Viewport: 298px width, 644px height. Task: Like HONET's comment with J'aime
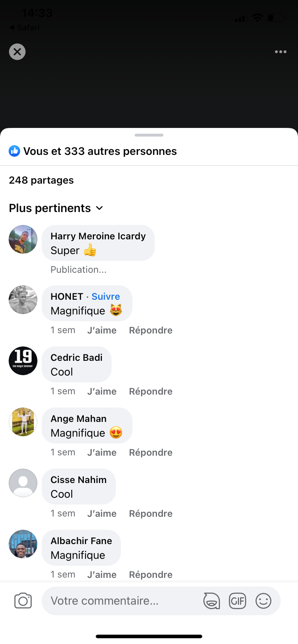(102, 330)
